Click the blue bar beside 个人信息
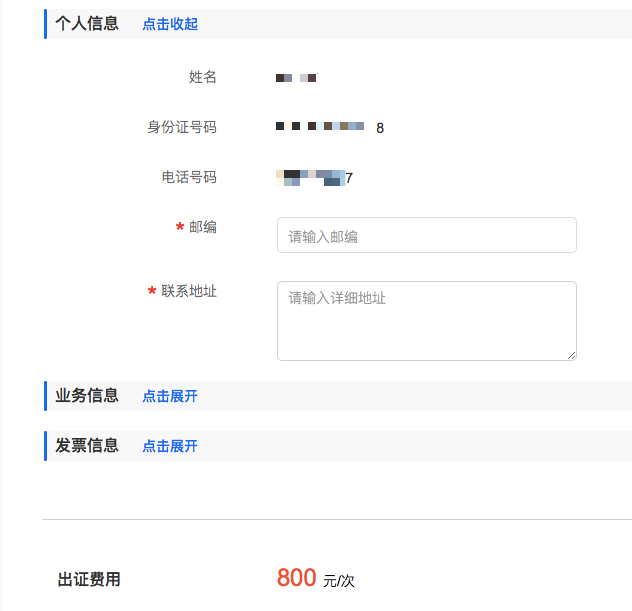The image size is (632, 611). coord(46,24)
